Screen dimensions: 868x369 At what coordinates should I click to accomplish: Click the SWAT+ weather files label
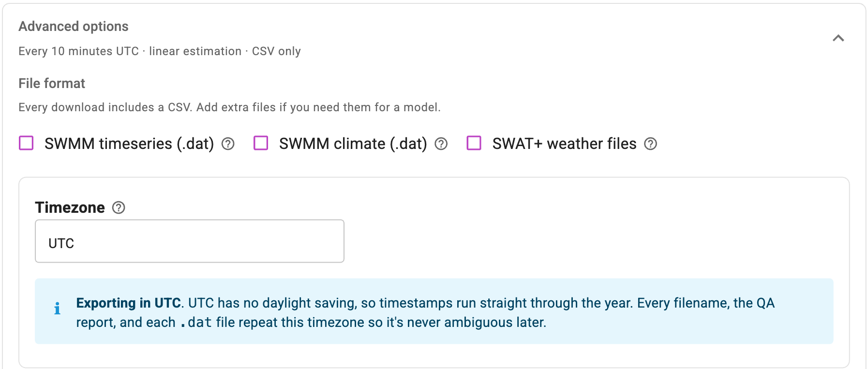[x=564, y=144]
